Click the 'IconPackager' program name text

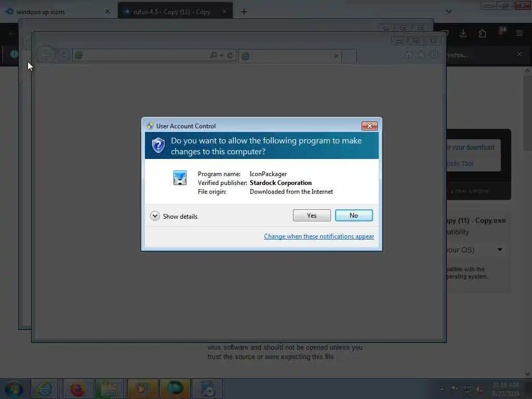(268, 174)
